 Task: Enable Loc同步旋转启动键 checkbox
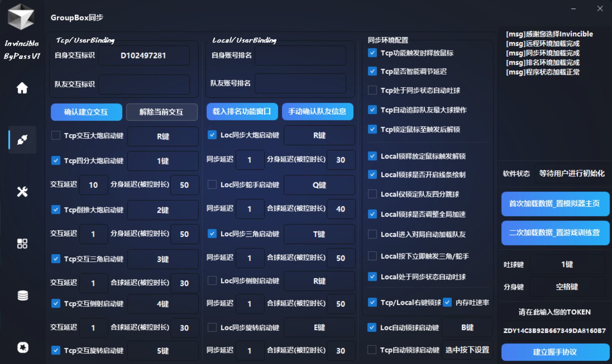[212, 327]
